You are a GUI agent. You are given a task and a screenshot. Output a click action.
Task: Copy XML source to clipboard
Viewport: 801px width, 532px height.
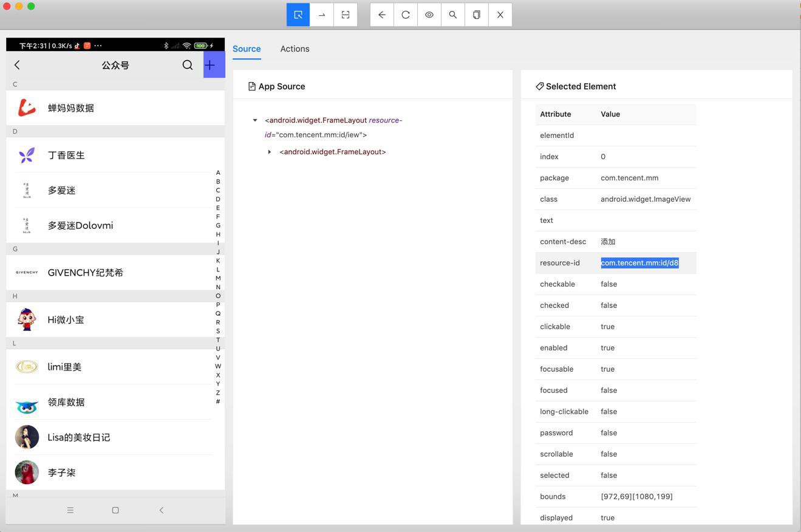tap(477, 15)
